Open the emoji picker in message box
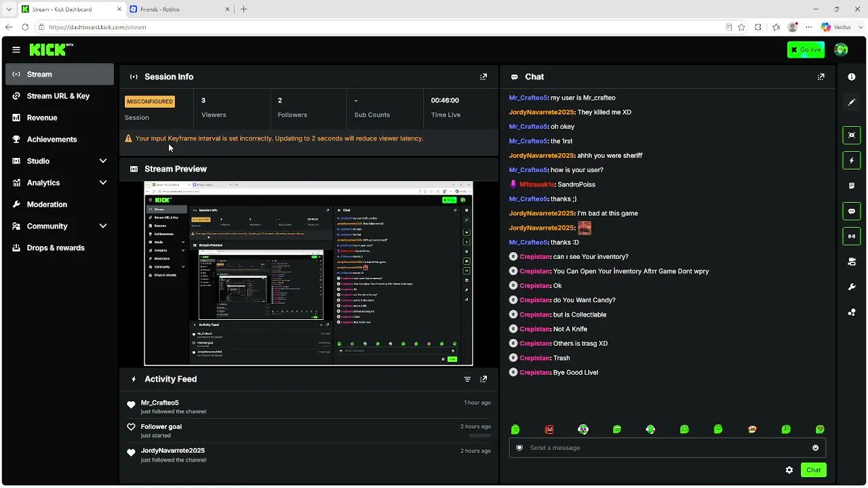 815,448
